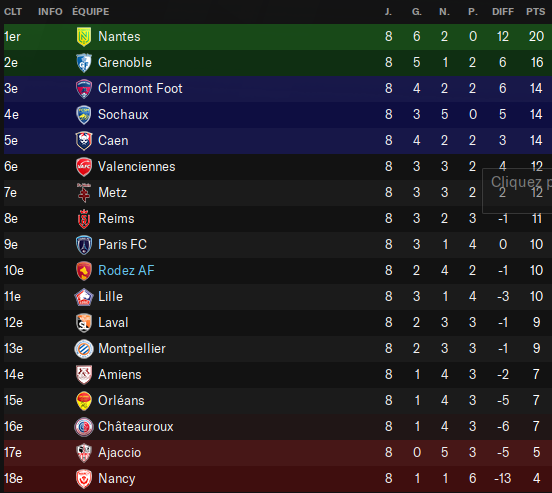Click the Grenoble club badge
Viewport: 552px width, 493px height.
click(x=84, y=63)
